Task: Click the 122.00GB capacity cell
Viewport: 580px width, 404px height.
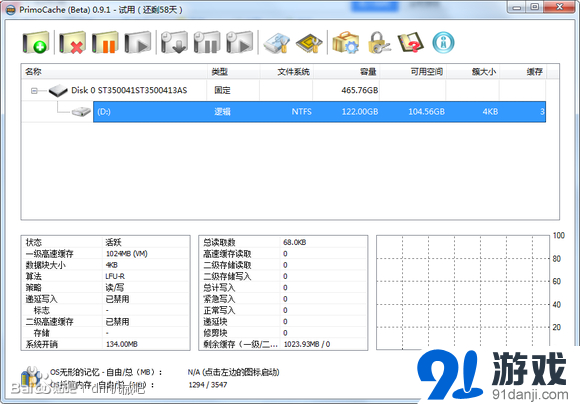Action: click(x=360, y=111)
